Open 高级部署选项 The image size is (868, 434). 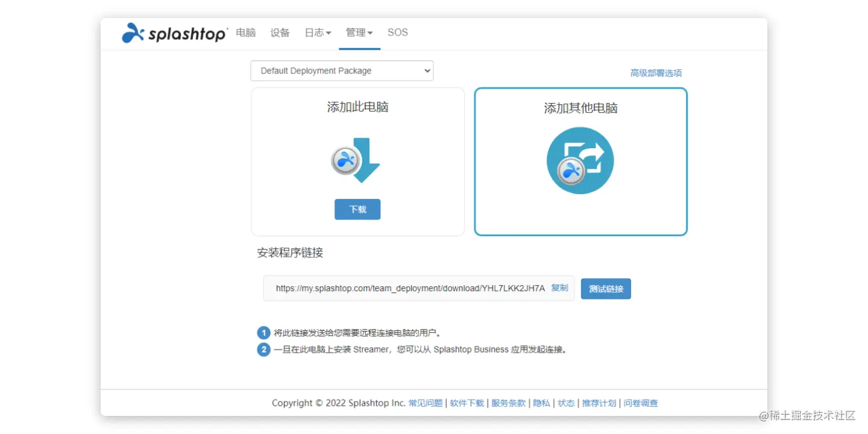pos(656,72)
